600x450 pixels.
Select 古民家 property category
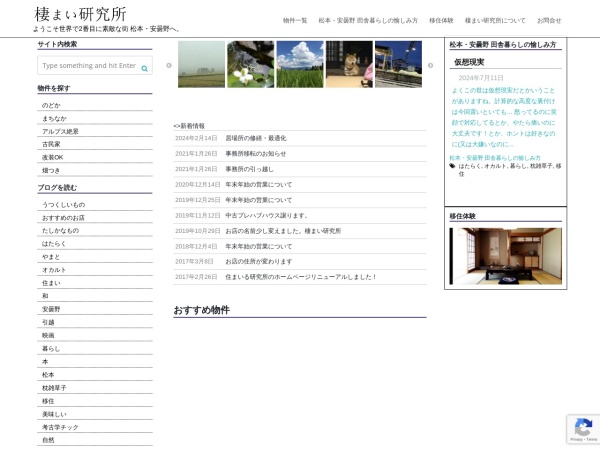pos(51,144)
